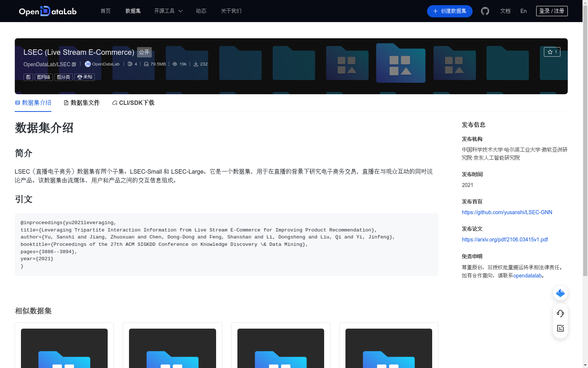Open the GitHub icon in the top navbar
Image resolution: width=588 pixels, height=368 pixels.
click(485, 11)
